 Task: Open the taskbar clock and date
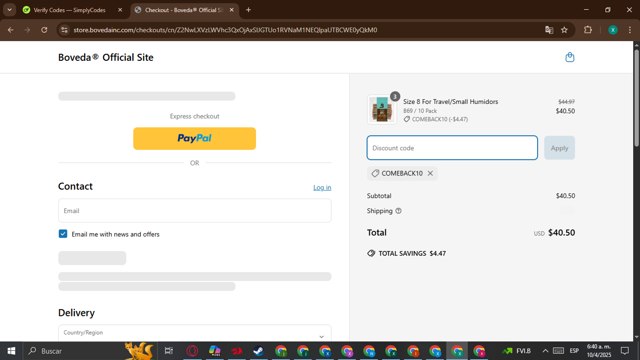coord(599,351)
